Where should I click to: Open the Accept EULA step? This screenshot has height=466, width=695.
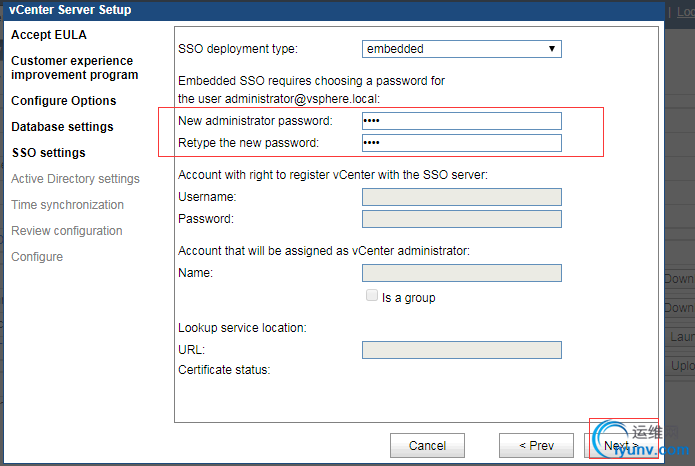[x=49, y=35]
